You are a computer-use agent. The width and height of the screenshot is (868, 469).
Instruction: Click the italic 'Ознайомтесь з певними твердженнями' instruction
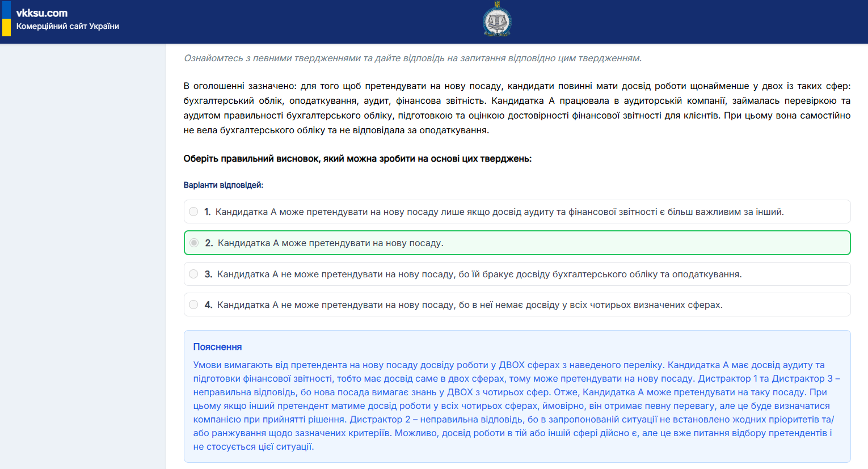point(412,58)
